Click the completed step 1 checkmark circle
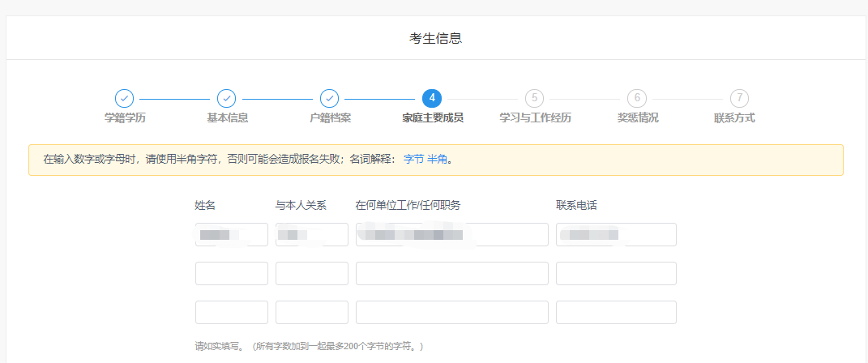This screenshot has width=868, height=363. pyautogui.click(x=124, y=98)
